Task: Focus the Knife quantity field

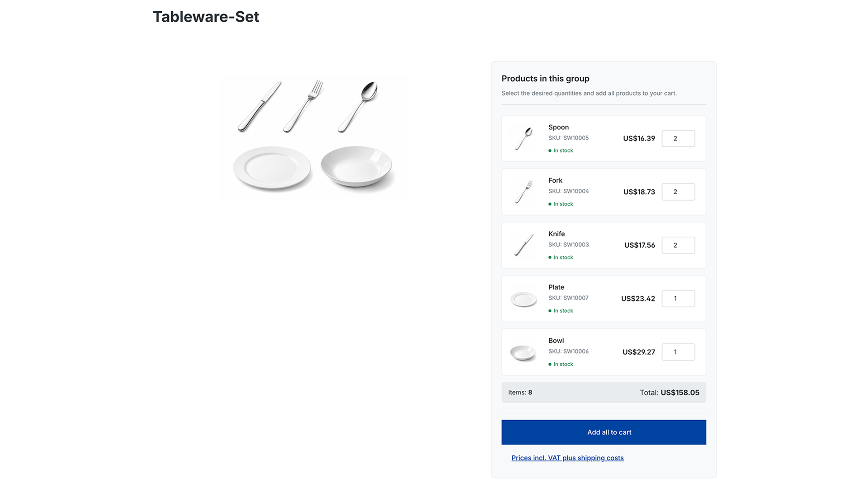Action: pyautogui.click(x=678, y=245)
